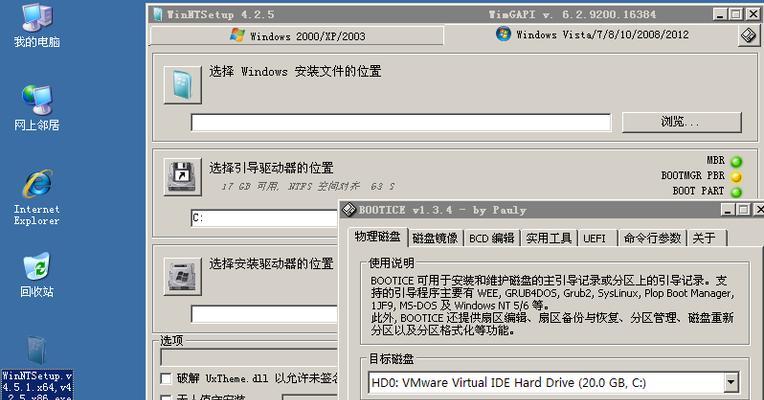The width and height of the screenshot is (764, 400).
Task: Click the '17 GB 可用, NTFS' drive info text
Action: [x=308, y=186]
